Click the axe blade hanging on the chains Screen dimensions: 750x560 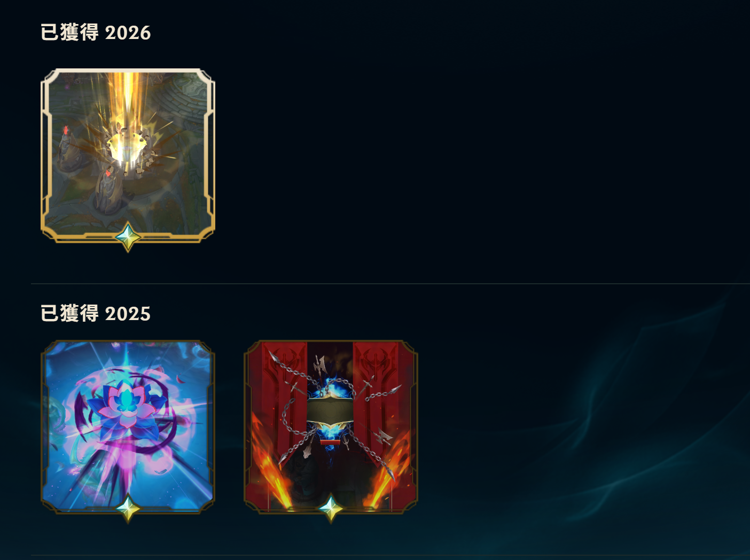[319, 365]
